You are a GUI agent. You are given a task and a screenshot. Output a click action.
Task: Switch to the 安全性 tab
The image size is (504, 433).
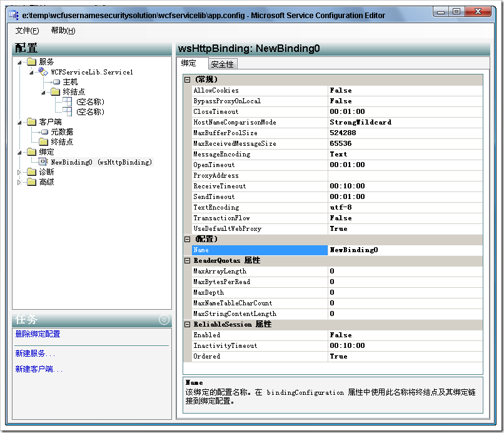tap(223, 64)
